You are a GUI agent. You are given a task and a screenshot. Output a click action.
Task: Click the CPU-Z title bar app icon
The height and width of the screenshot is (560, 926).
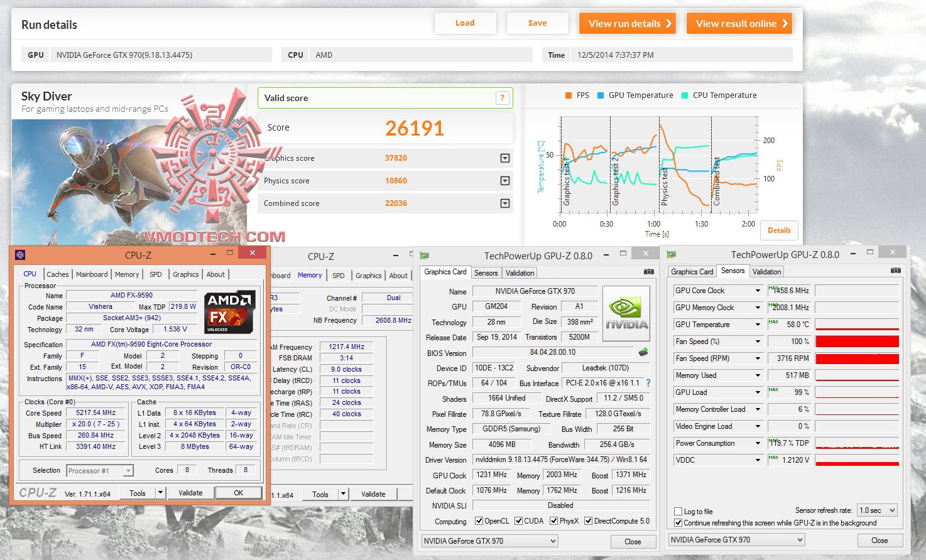[20, 255]
